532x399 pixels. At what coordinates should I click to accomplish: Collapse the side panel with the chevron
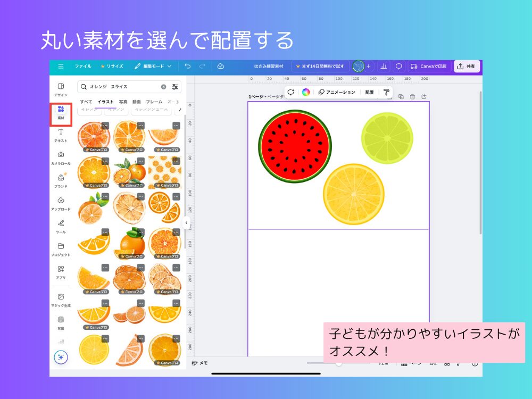coord(187,223)
